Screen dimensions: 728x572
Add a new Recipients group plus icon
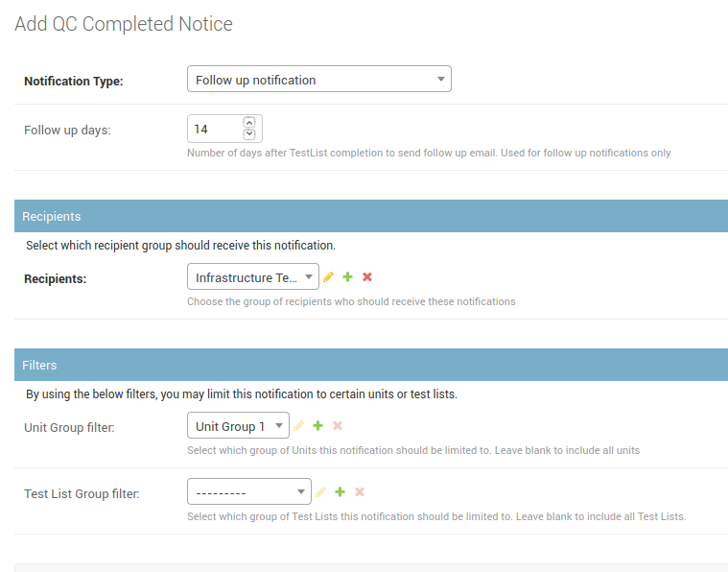click(348, 277)
